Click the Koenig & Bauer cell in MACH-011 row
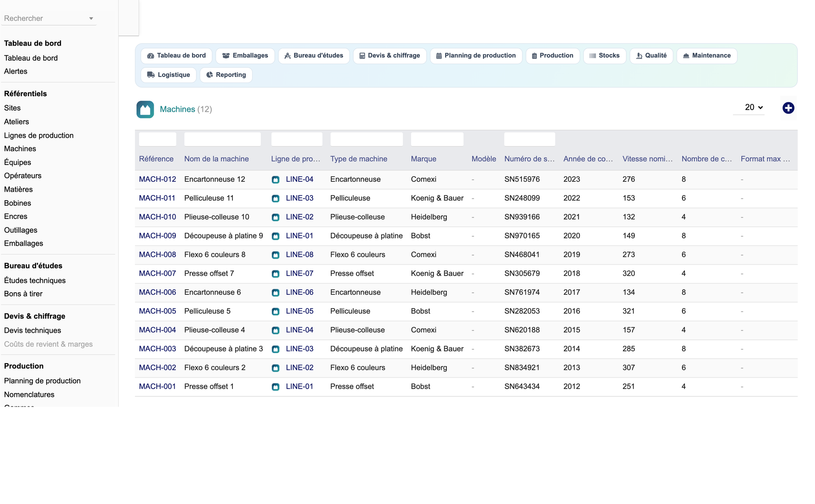 437,198
